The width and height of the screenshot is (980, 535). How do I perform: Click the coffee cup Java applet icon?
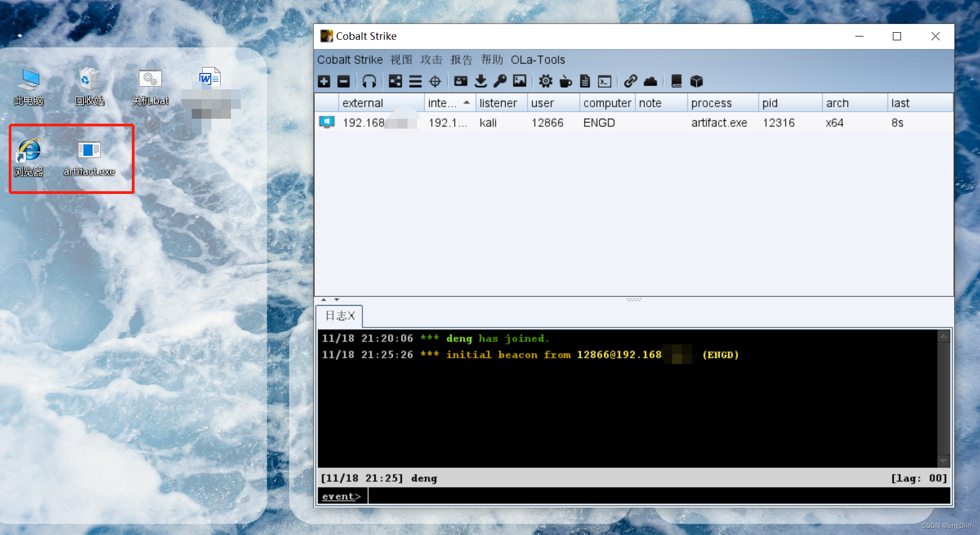565,82
